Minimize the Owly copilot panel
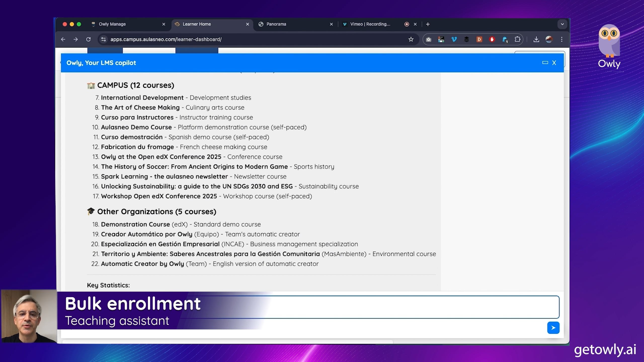The image size is (644, 362). click(545, 63)
